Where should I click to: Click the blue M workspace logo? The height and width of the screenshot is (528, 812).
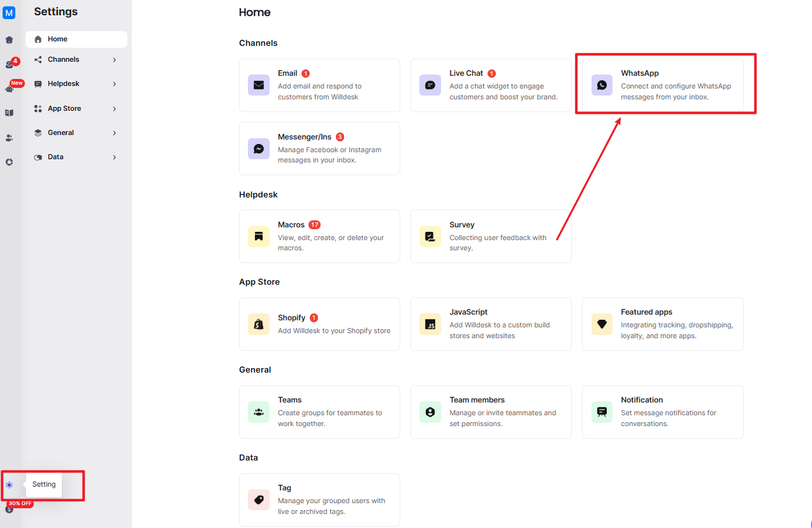coord(9,13)
